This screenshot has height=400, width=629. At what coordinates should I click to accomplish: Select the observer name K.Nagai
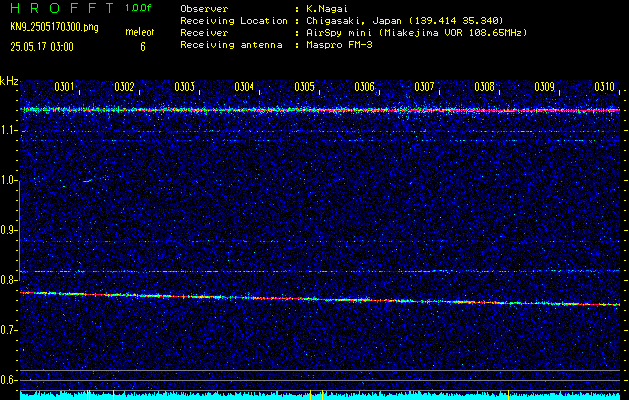pos(327,9)
